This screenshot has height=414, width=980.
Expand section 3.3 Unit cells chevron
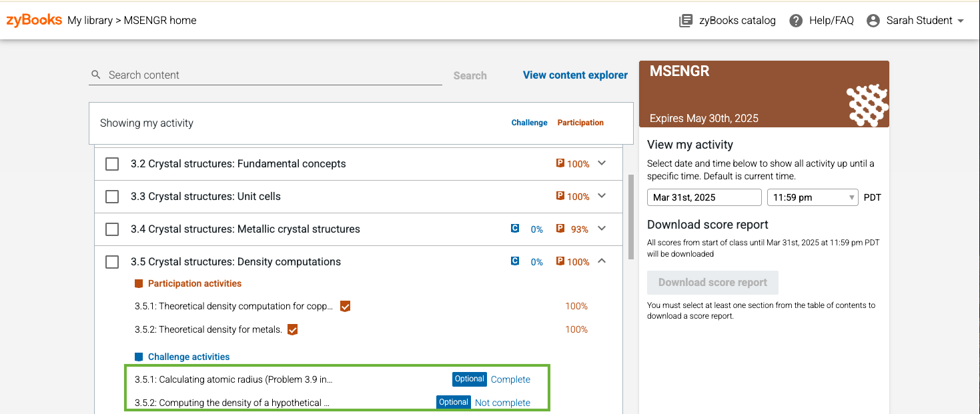(x=602, y=195)
